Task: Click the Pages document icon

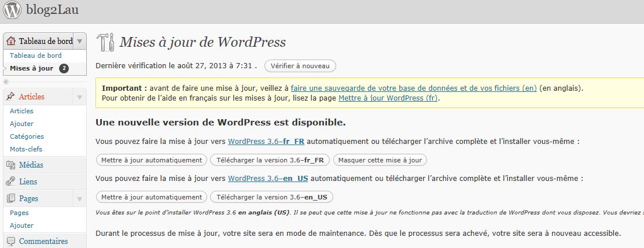Action: pyautogui.click(x=11, y=198)
